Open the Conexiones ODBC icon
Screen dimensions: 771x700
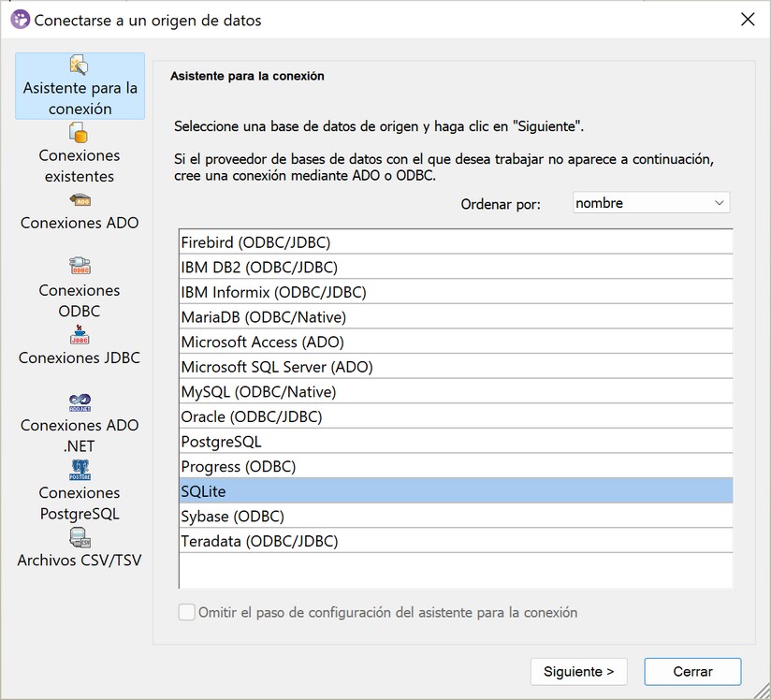pyautogui.click(x=80, y=267)
